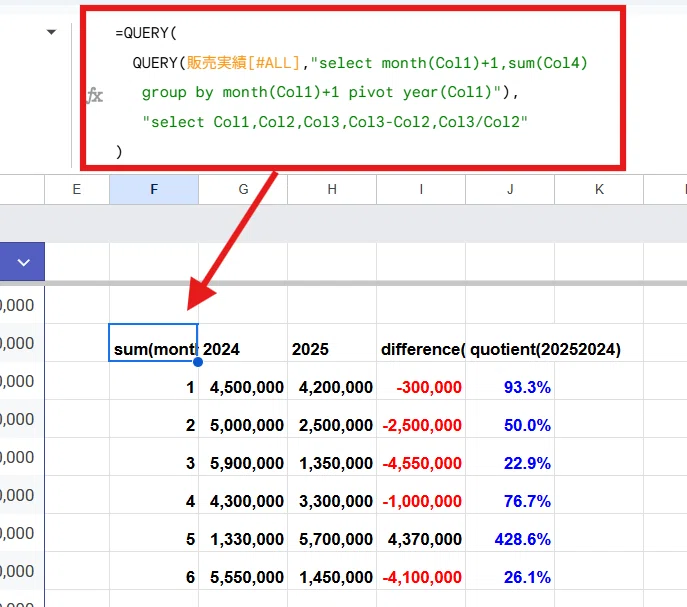The height and width of the screenshot is (607, 687).
Task: Select the cell with 26.1%
Action: 510,571
